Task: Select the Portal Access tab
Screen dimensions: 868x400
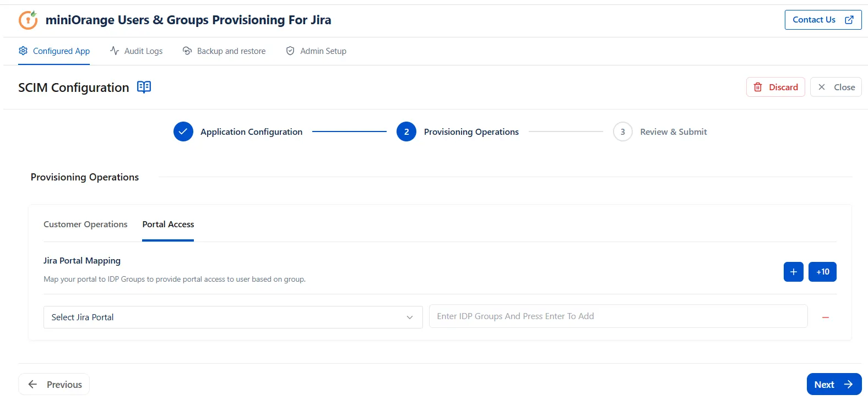Action: pyautogui.click(x=168, y=224)
